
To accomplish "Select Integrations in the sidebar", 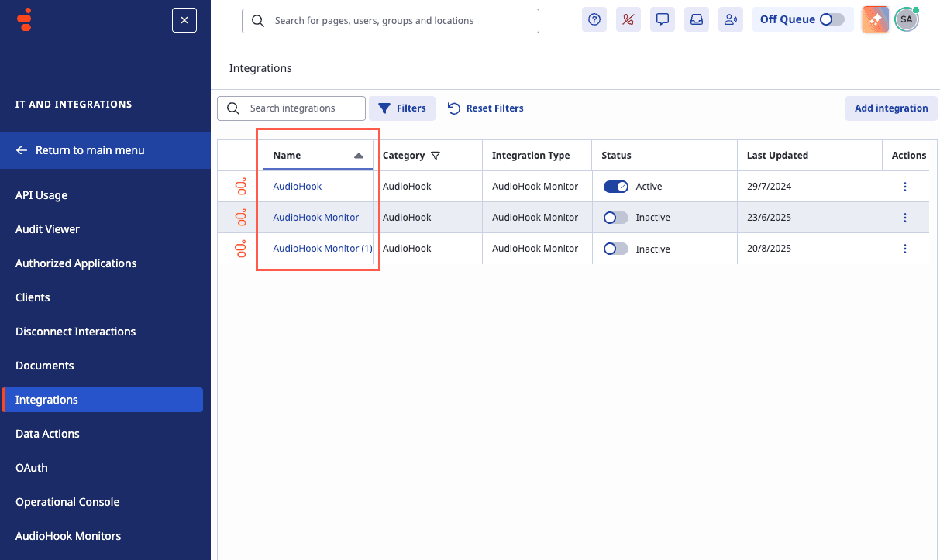I will coord(102,400).
